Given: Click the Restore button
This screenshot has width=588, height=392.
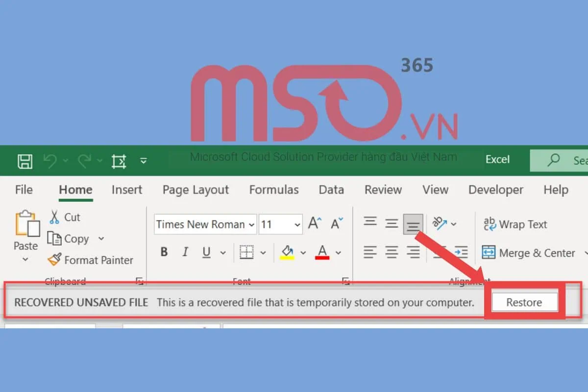Looking at the screenshot, I should tap(524, 302).
